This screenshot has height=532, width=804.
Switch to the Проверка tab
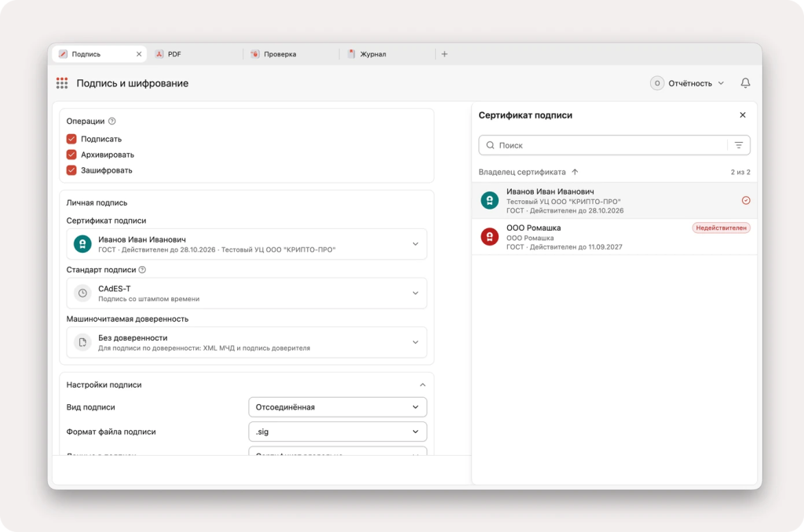point(291,54)
